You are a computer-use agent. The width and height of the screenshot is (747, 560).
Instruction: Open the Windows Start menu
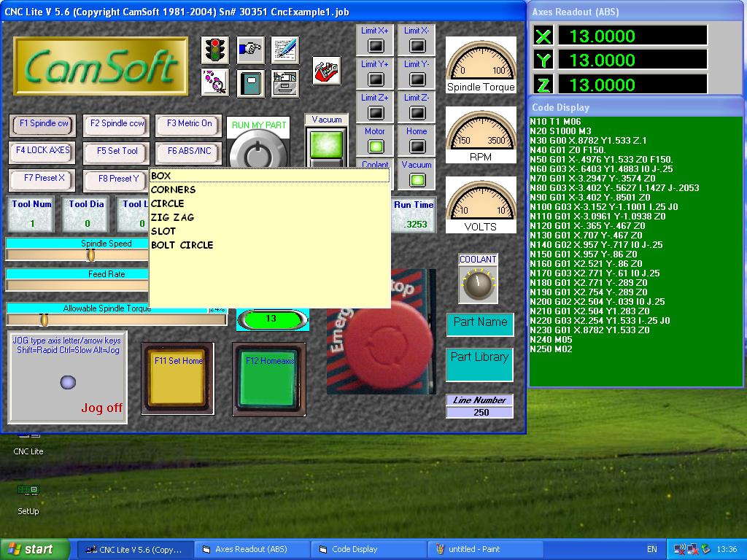point(35,550)
